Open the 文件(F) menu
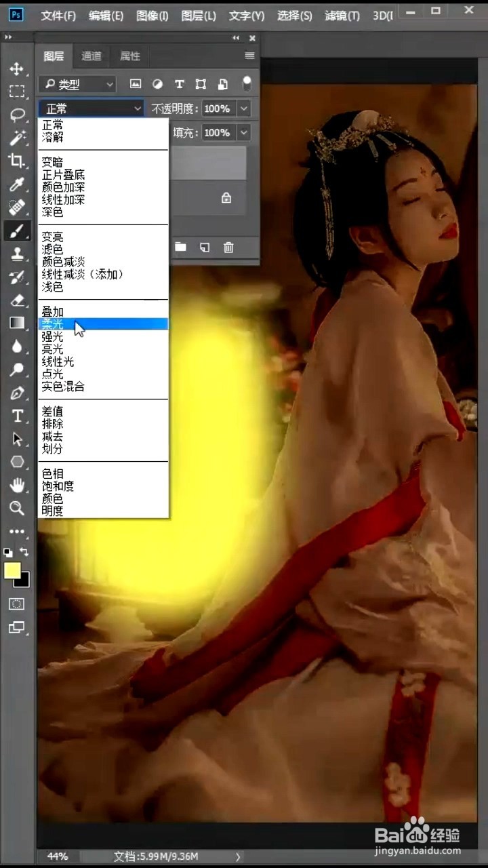488x868 pixels. (x=58, y=15)
